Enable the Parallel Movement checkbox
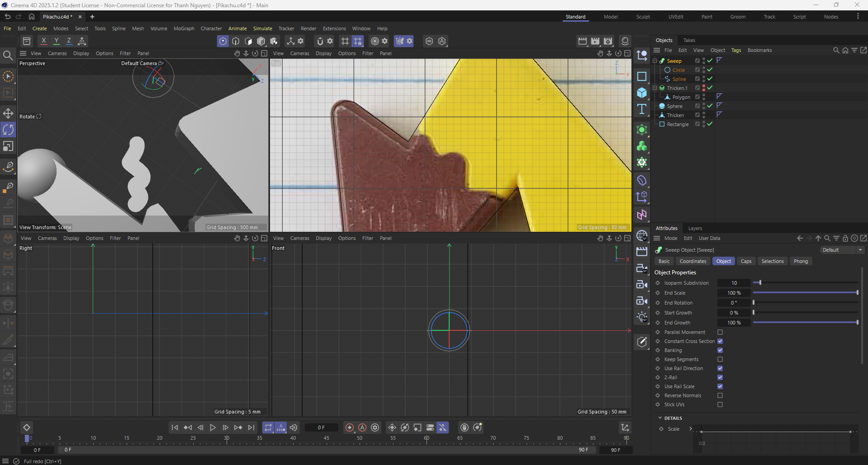This screenshot has width=868, height=465. (720, 332)
